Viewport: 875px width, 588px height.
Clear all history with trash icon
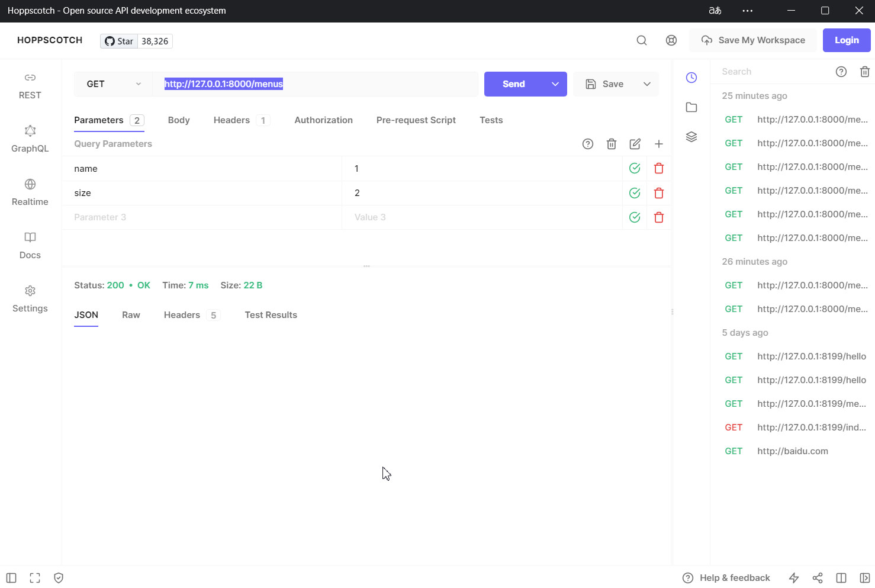(865, 72)
